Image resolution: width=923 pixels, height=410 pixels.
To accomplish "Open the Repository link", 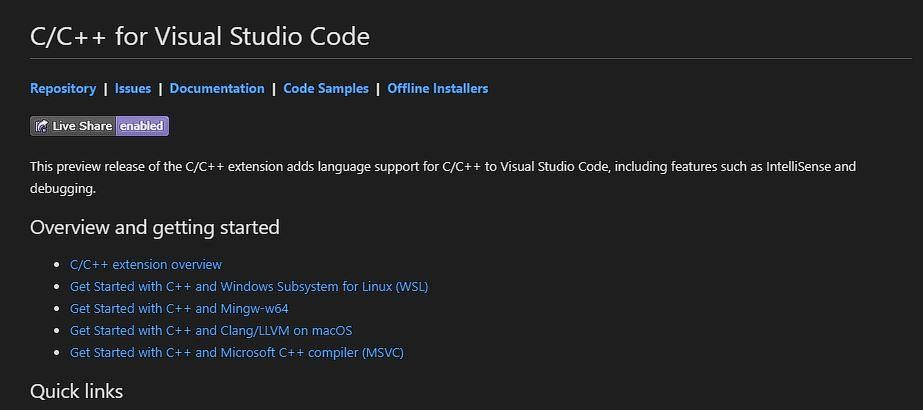I will pyautogui.click(x=63, y=88).
